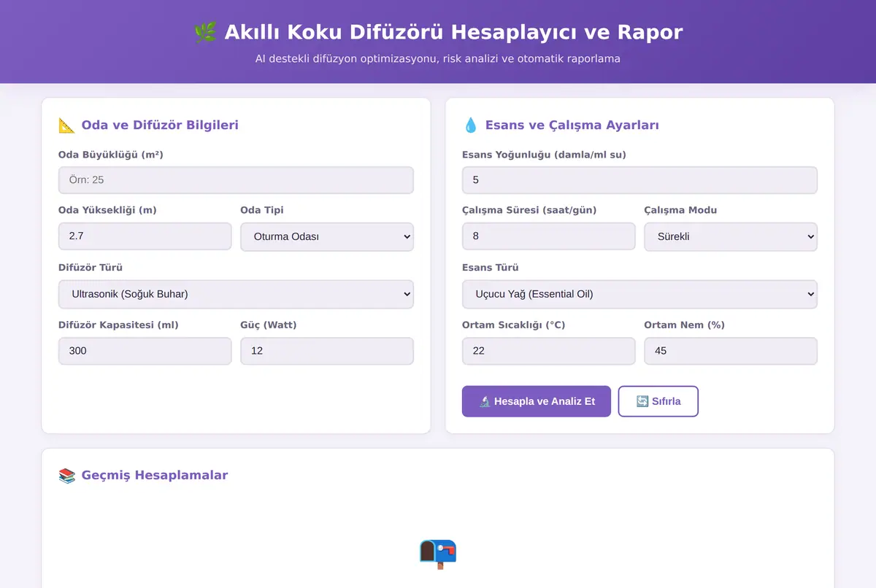Click the Oda Tipi label
Viewport: 876px width, 588px height.
(262, 210)
